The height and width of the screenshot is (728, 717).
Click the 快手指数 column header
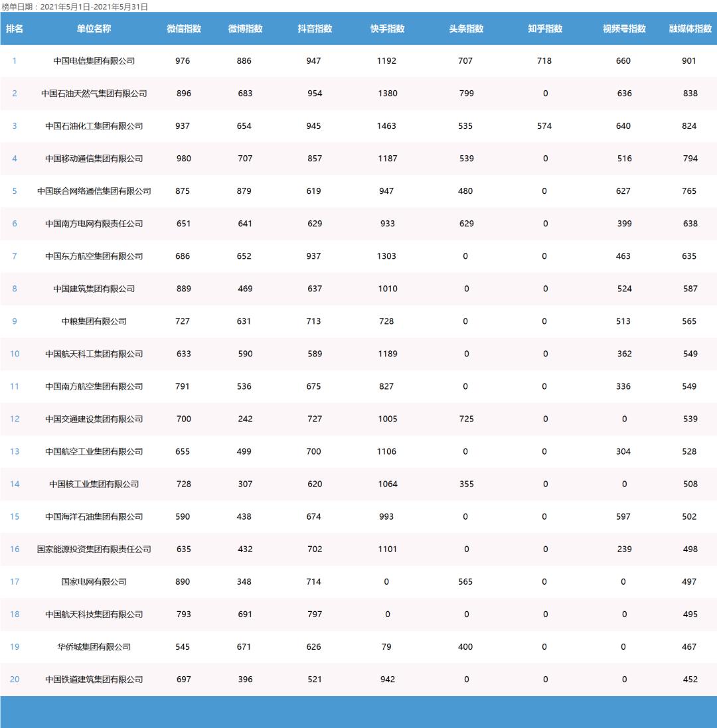click(387, 29)
